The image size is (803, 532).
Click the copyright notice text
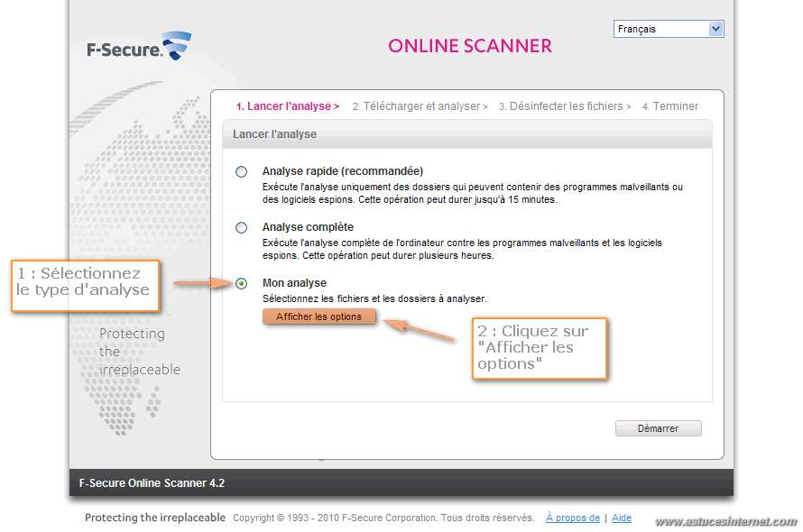tap(383, 518)
